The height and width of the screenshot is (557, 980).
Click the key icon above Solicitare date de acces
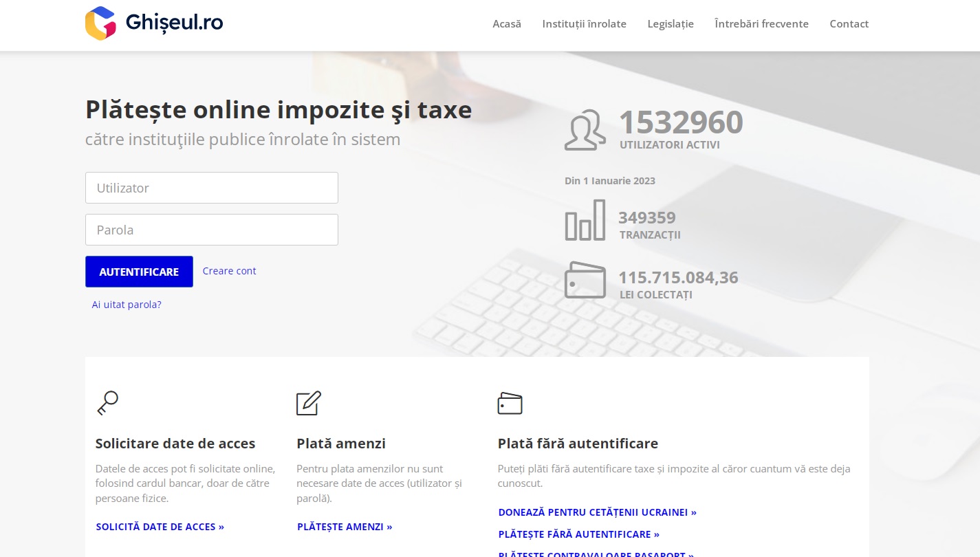pos(107,403)
